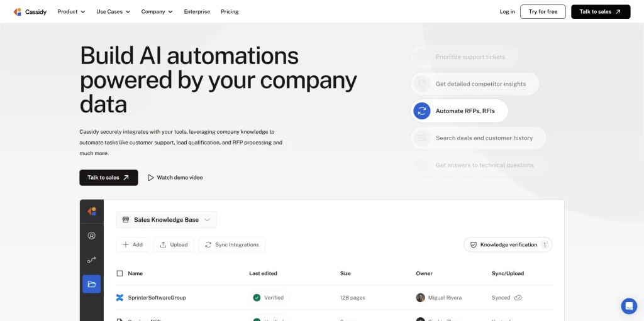Open the Company dropdown
Screen dimensions: 644x321
(157, 11)
